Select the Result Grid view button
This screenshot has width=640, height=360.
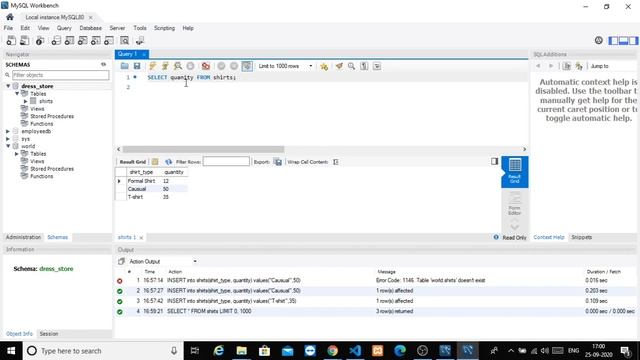tap(515, 171)
